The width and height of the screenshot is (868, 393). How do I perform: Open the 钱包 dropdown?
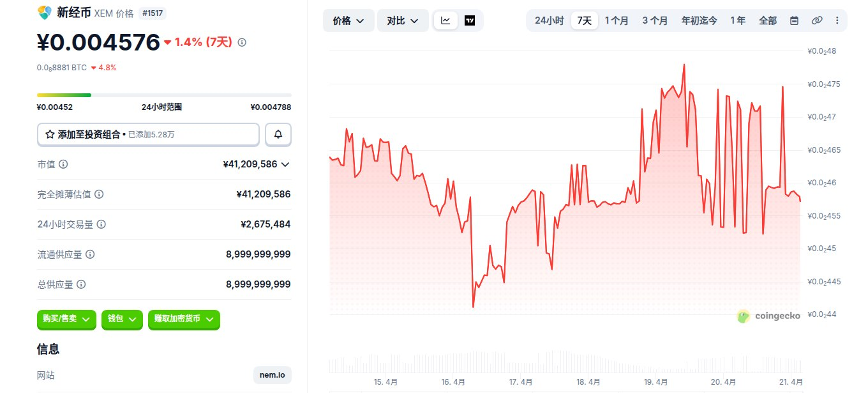122,320
